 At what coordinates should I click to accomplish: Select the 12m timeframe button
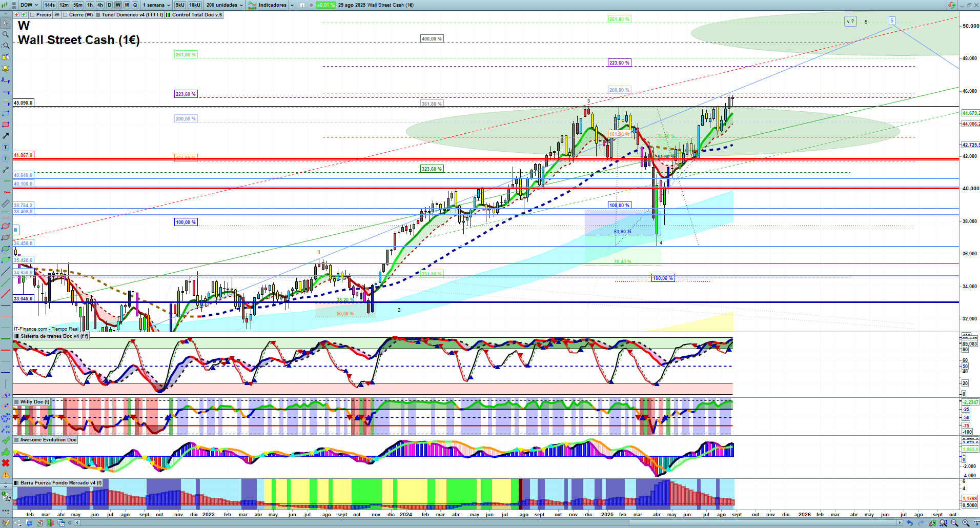tap(64, 5)
